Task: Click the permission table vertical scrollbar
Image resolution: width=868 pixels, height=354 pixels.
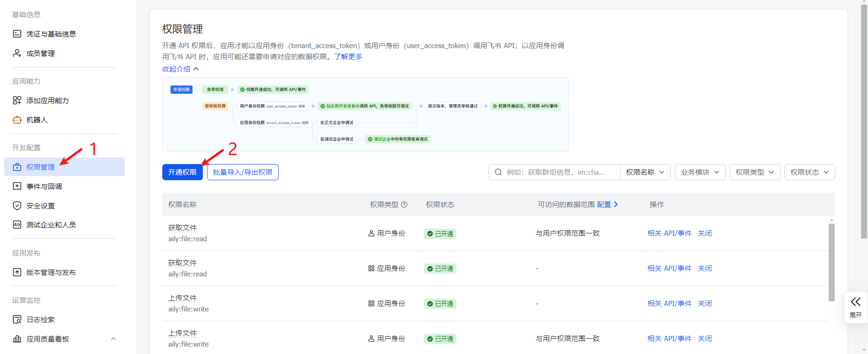Action: tap(831, 262)
